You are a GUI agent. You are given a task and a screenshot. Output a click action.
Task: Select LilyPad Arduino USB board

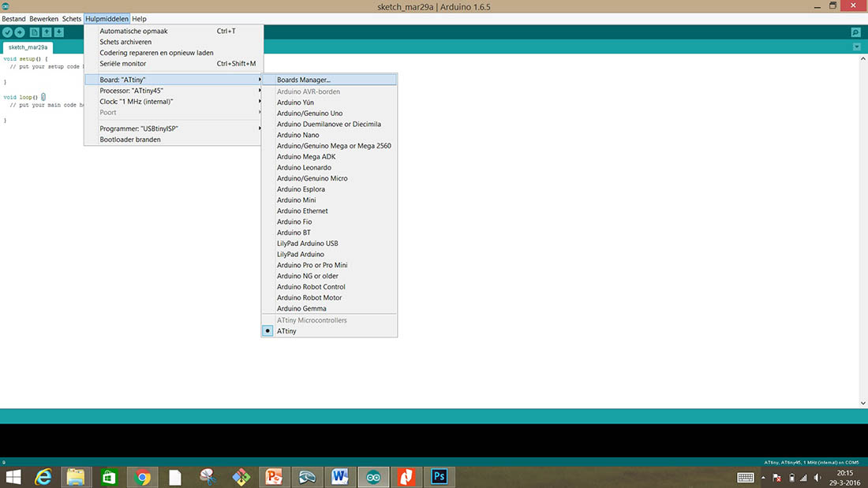coord(329,244)
